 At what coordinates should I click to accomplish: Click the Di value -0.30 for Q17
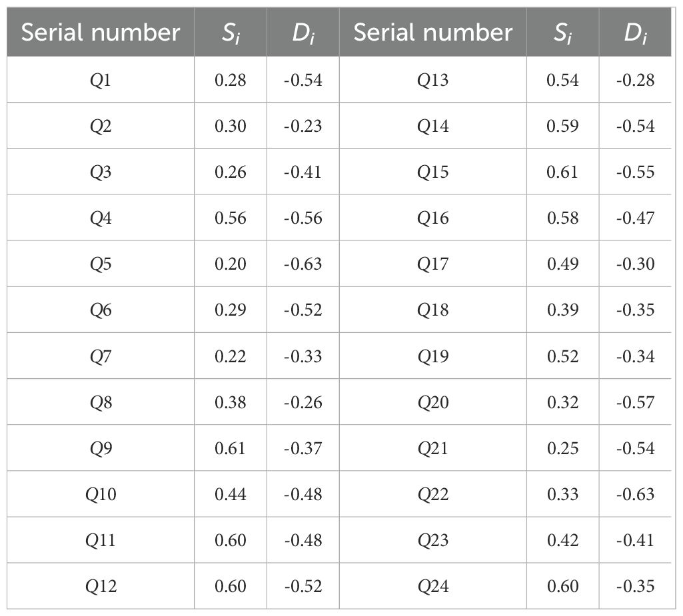635,264
